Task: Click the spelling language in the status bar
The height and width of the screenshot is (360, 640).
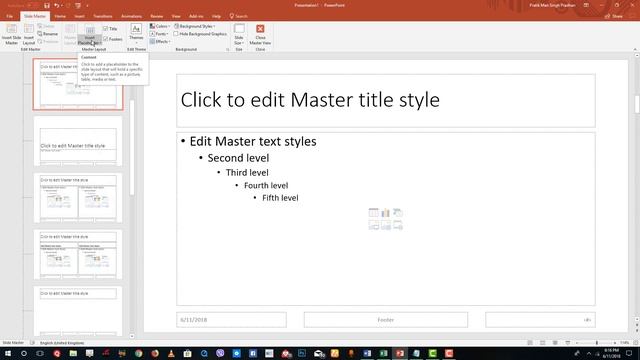Action: [62, 343]
